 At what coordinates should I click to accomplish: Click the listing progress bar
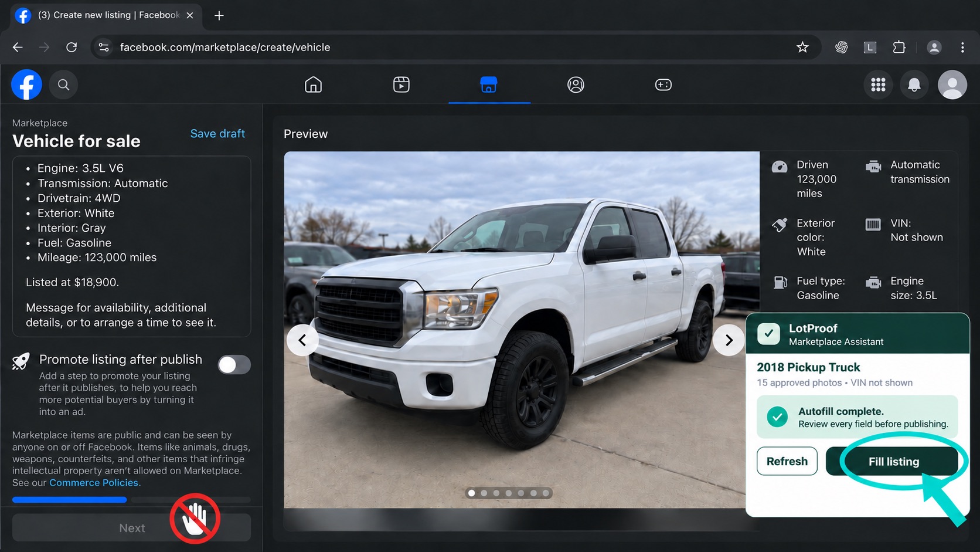click(132, 500)
